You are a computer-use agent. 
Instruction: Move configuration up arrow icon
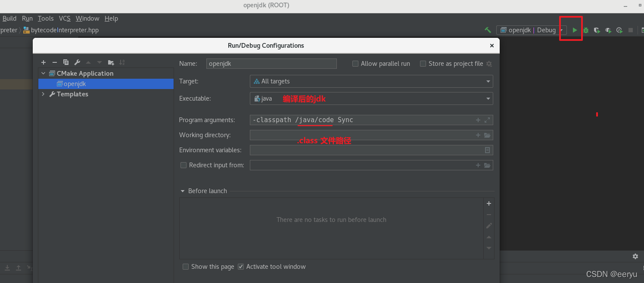[x=88, y=62]
